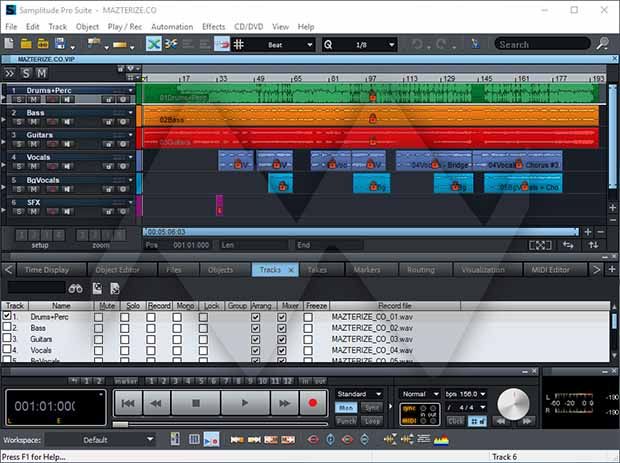Tick Lock checkbox for Vocals row

click(203, 350)
